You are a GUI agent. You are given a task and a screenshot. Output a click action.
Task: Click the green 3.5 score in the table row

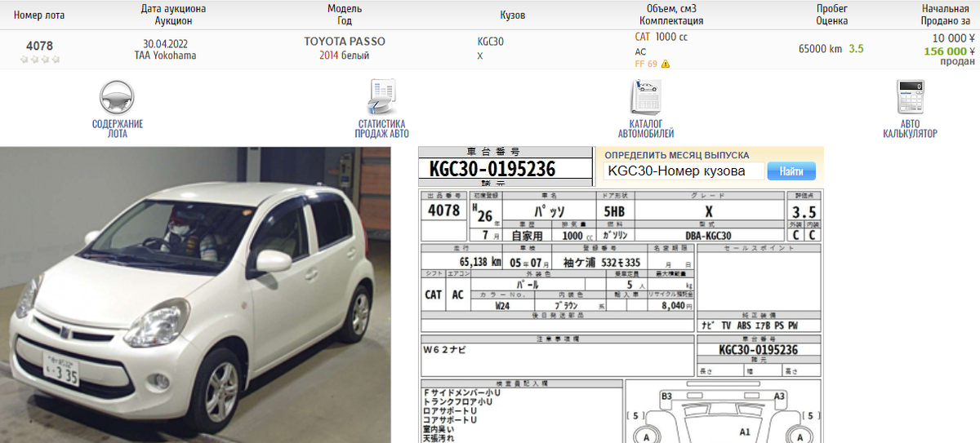(856, 49)
